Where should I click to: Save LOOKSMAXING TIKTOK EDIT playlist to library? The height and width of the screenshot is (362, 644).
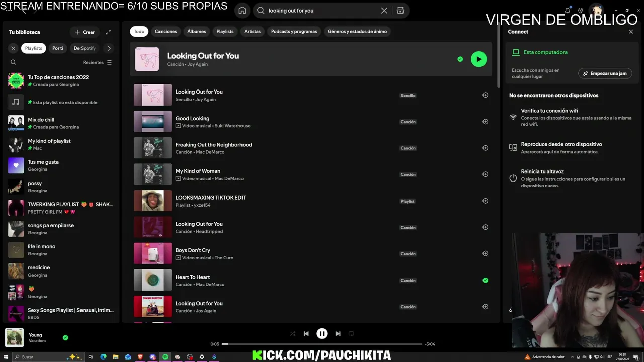tap(485, 201)
